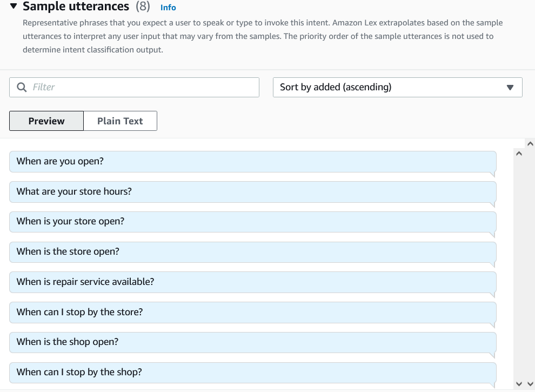Select utterance 'When is your store open?'
This screenshot has width=535, height=392.
pyautogui.click(x=252, y=222)
